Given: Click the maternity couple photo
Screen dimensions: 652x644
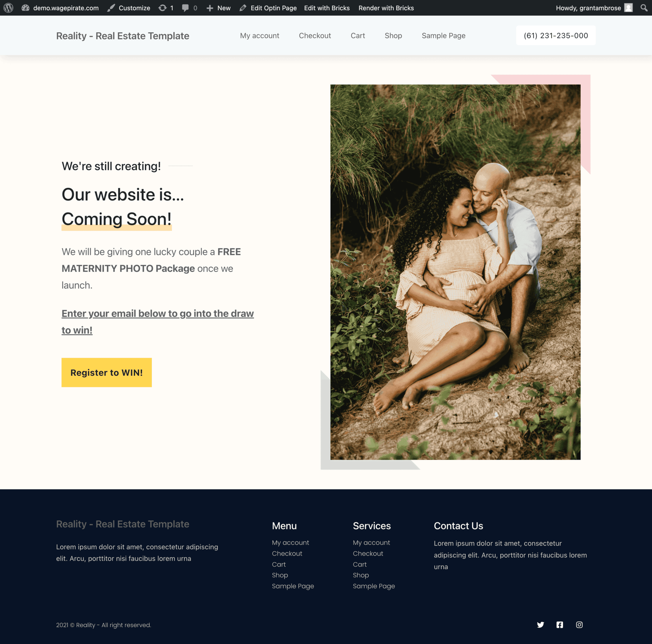Looking at the screenshot, I should click(455, 272).
